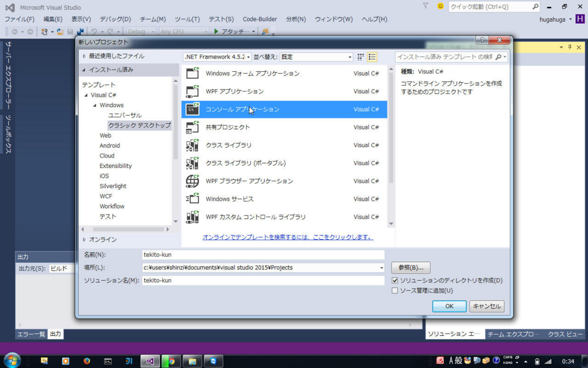Image resolution: width=588 pixels, height=368 pixels.
Task: Open Chrome from the taskbar
Action: point(171,361)
